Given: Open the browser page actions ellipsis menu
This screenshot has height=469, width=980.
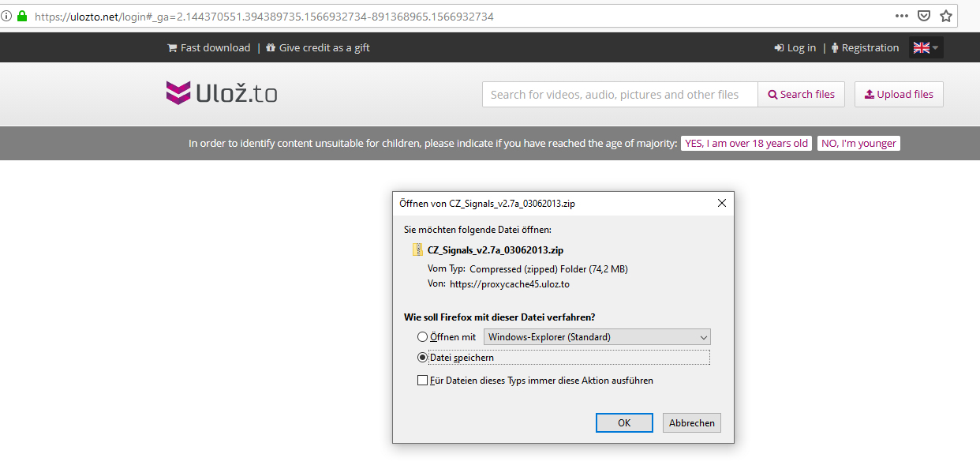Looking at the screenshot, I should tap(901, 16).
